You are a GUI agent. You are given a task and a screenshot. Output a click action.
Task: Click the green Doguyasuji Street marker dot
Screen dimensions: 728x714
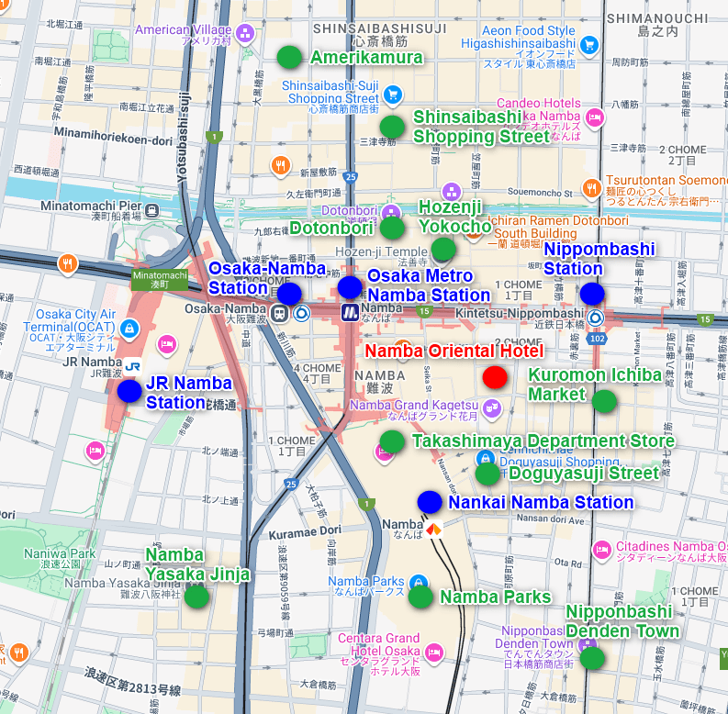487,474
